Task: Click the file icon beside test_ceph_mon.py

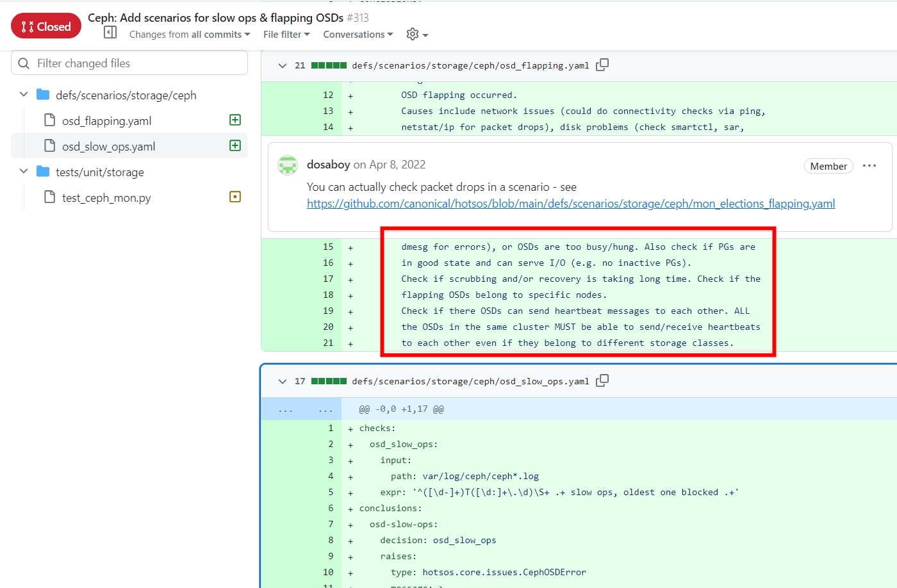Action: [x=49, y=197]
